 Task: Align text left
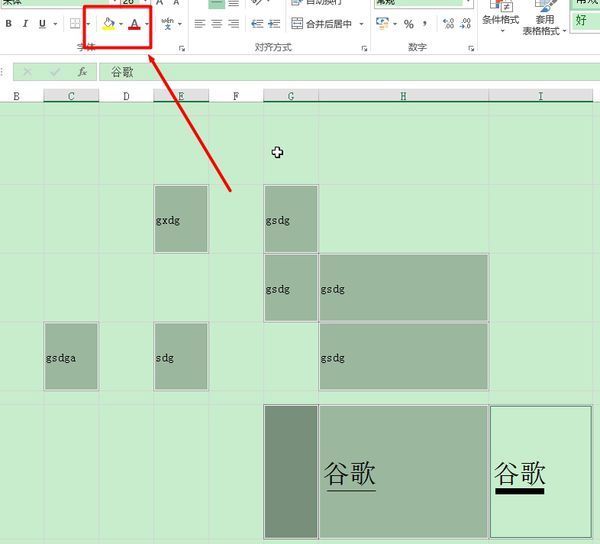199,24
